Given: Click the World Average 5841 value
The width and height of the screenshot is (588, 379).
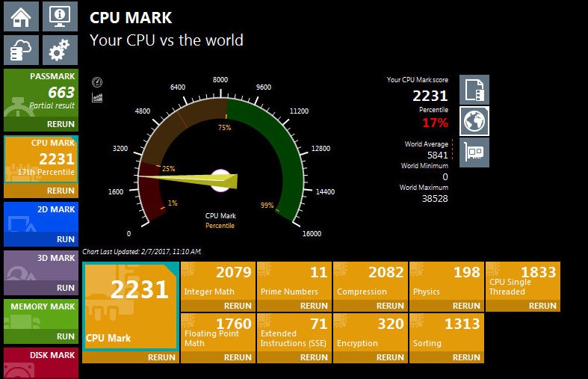Looking at the screenshot, I should pyautogui.click(x=438, y=155).
